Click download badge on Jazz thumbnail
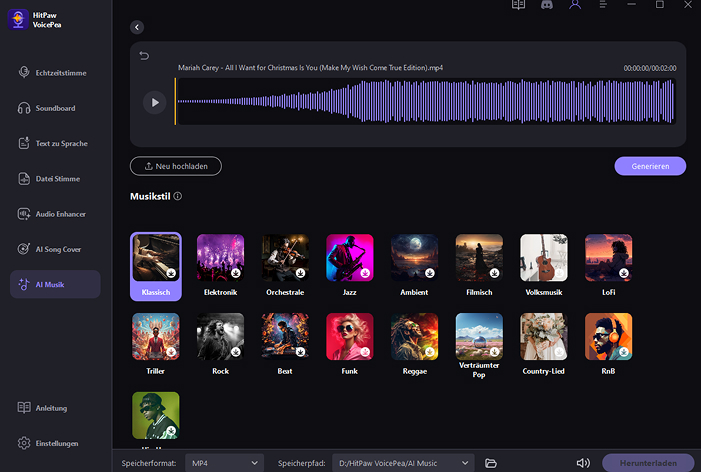The width and height of the screenshot is (701, 472). point(365,273)
